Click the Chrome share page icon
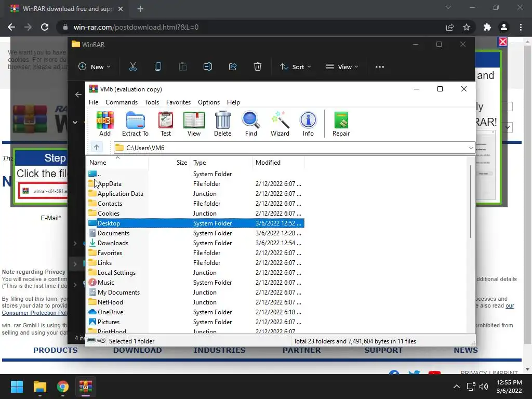The height and width of the screenshot is (399, 532). pos(450,27)
